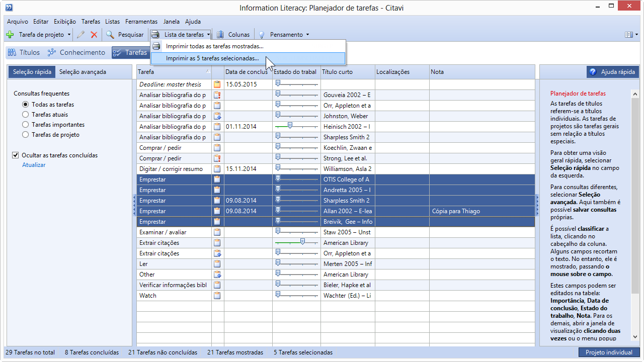Click task icon in Strong, Lee et al. row

(x=217, y=158)
